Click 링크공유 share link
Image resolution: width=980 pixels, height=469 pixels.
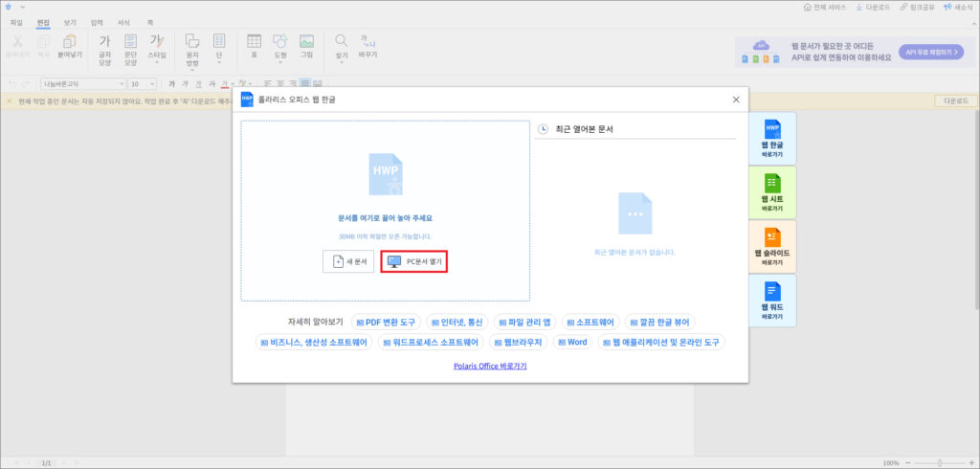point(917,7)
